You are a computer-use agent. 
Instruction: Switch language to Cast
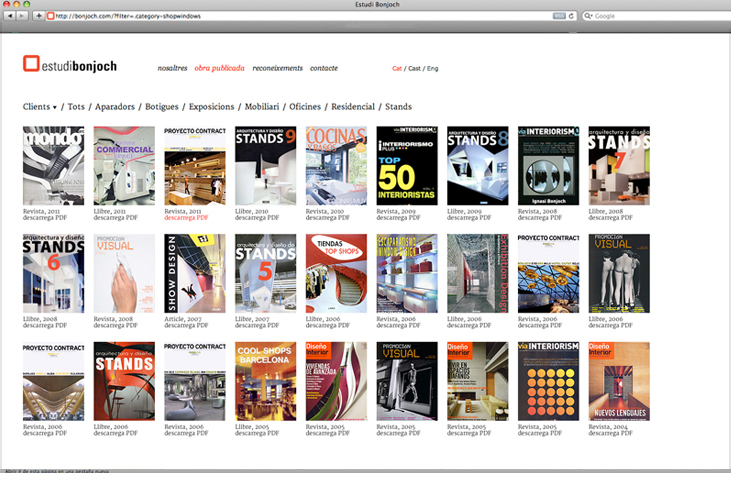click(x=414, y=69)
